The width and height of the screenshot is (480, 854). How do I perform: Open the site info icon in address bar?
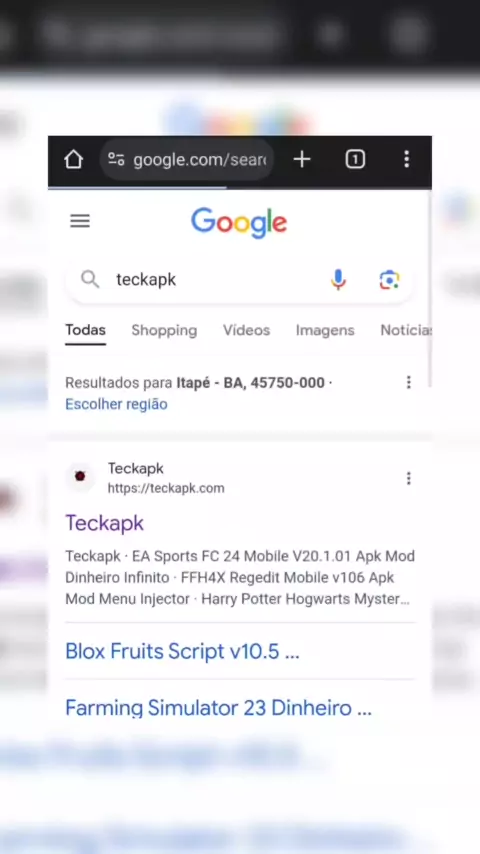click(116, 160)
